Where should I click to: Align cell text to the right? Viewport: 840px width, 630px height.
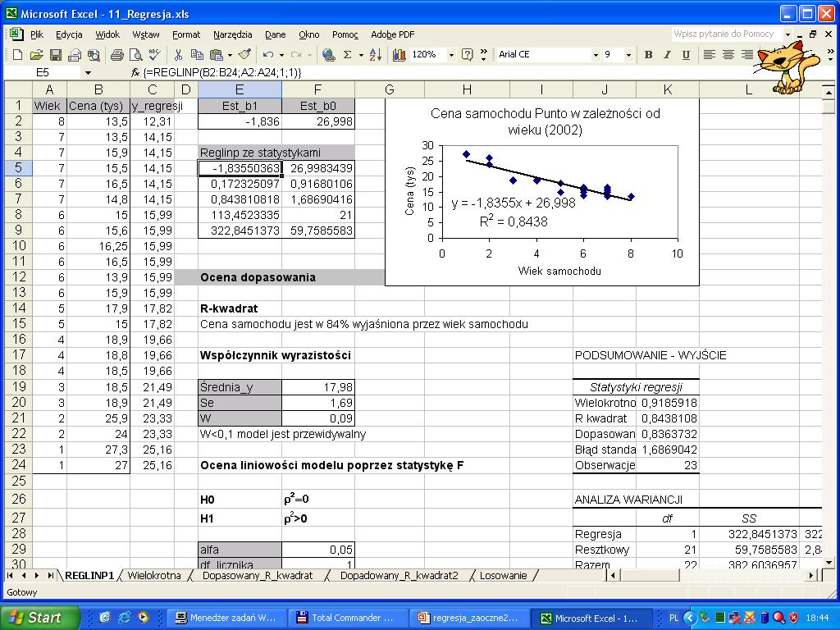tap(747, 55)
